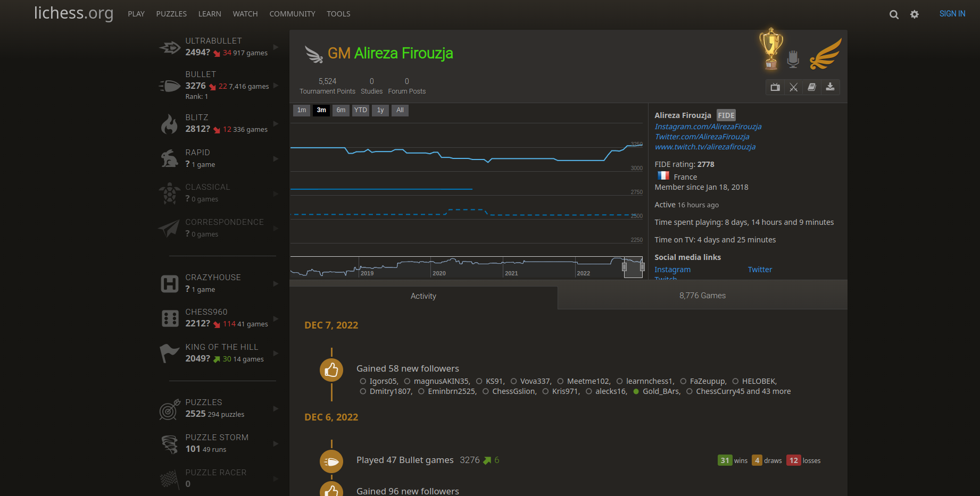The width and height of the screenshot is (980, 496).
Task: Click the Bullet rating icon in sidebar
Action: (x=170, y=85)
